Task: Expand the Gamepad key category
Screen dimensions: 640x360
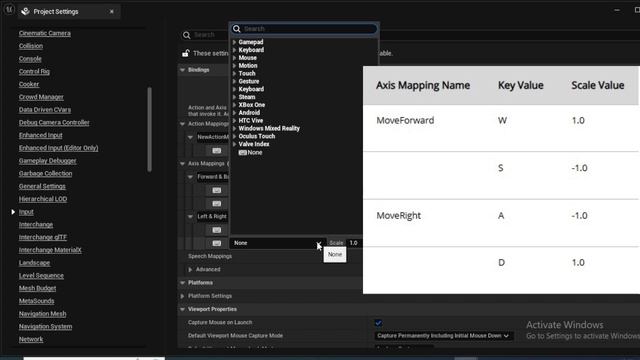Action: [x=234, y=42]
